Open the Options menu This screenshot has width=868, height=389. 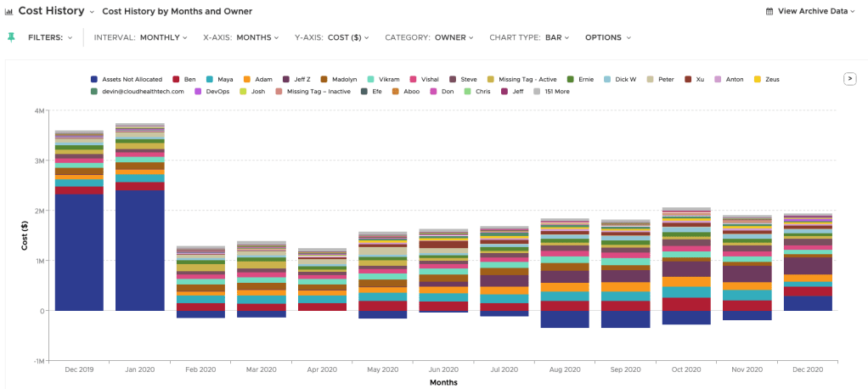[608, 37]
